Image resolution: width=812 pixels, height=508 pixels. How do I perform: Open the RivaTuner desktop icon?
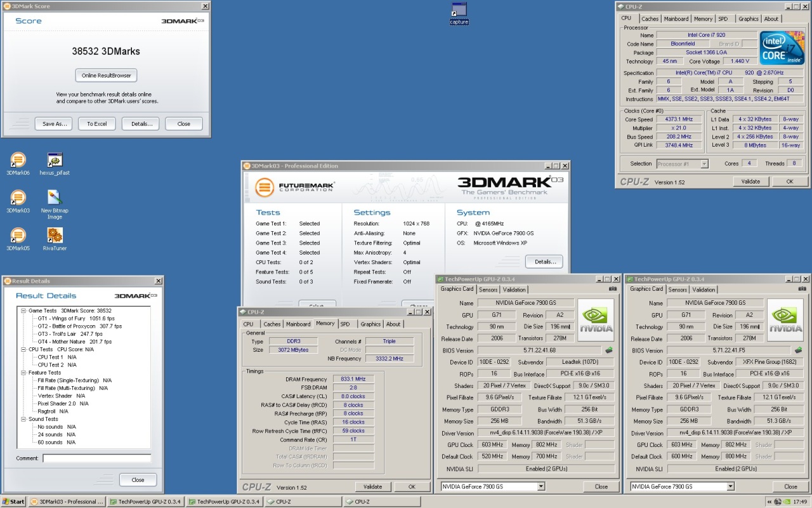coord(55,239)
